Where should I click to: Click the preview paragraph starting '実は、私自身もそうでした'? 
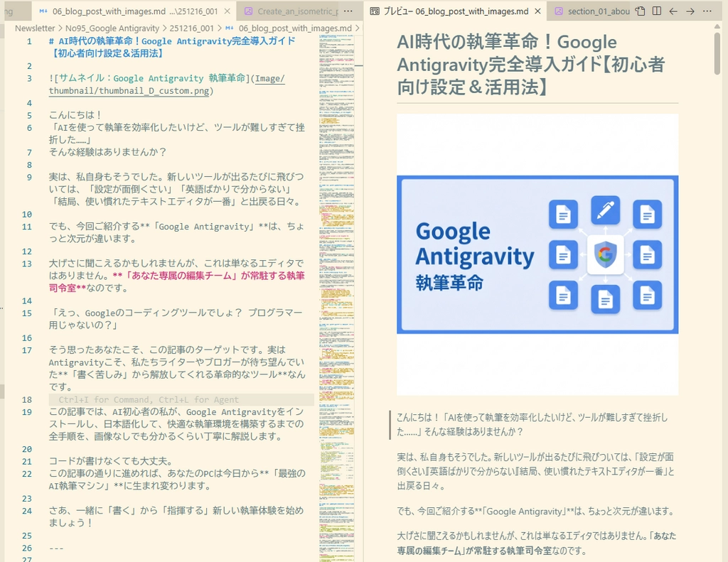point(535,472)
